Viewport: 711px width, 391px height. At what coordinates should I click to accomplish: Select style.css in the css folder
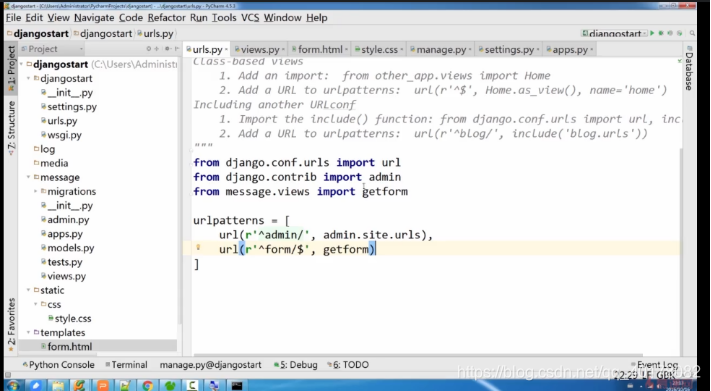point(70,318)
